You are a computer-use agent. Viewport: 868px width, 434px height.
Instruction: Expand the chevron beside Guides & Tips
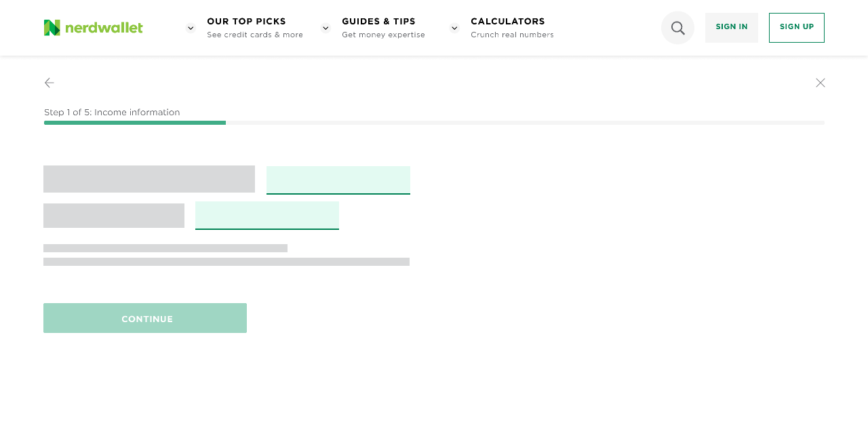coord(325,28)
